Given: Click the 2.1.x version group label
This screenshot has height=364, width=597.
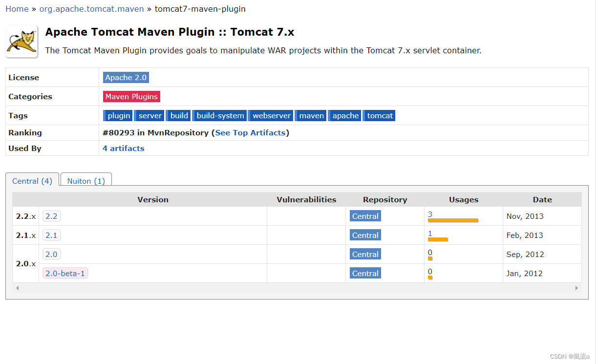Looking at the screenshot, I should click(x=26, y=235).
